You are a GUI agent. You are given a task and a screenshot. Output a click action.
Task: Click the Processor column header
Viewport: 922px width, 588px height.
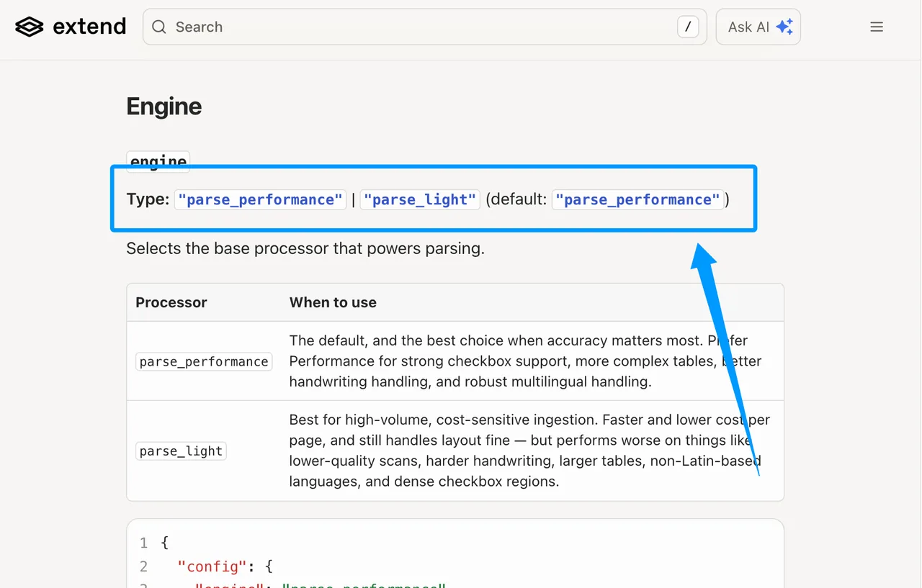[171, 302]
